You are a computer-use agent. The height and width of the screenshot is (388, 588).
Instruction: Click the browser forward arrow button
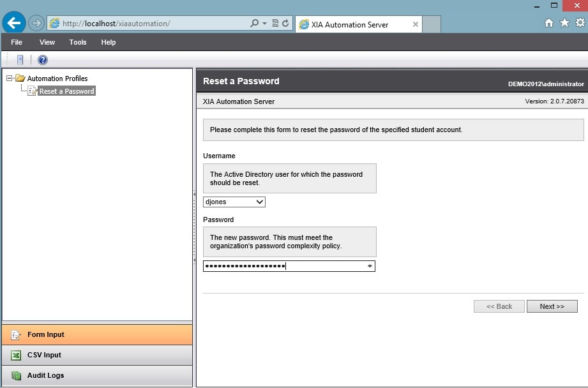[36, 23]
